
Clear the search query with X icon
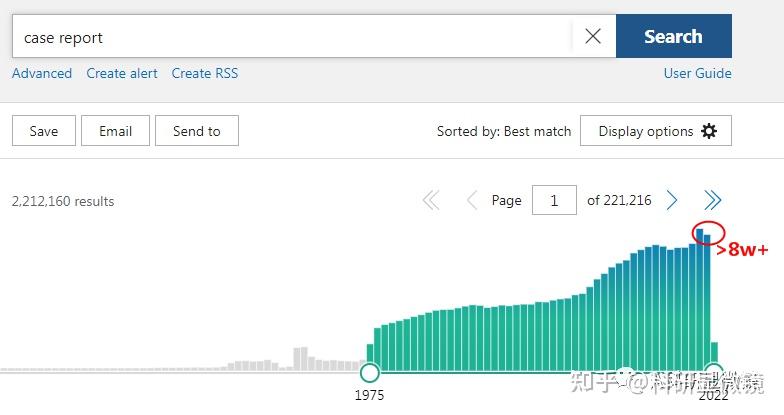[593, 37]
